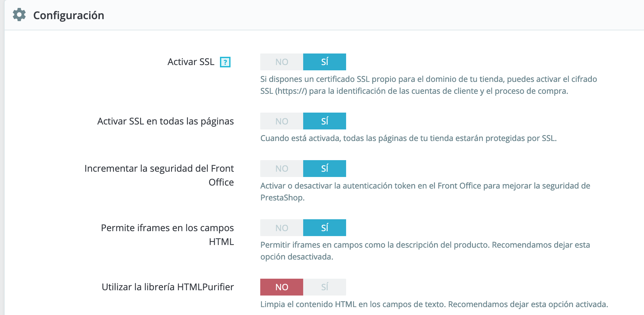Click the Utilizar la librería HTMLPurifier label
The image size is (644, 315).
168,287
